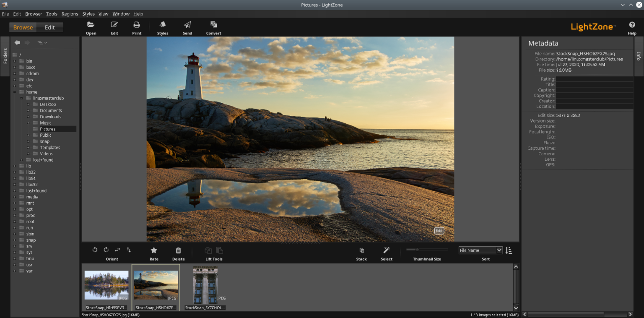The width and height of the screenshot is (644, 318).
Task: Toggle the Info side tab
Action: coord(639,56)
